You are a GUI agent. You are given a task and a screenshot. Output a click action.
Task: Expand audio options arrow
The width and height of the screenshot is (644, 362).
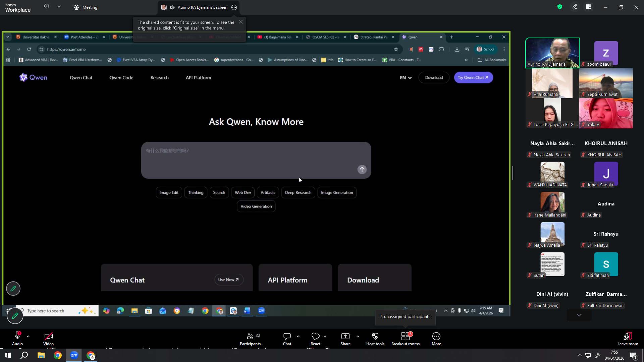pos(28,336)
